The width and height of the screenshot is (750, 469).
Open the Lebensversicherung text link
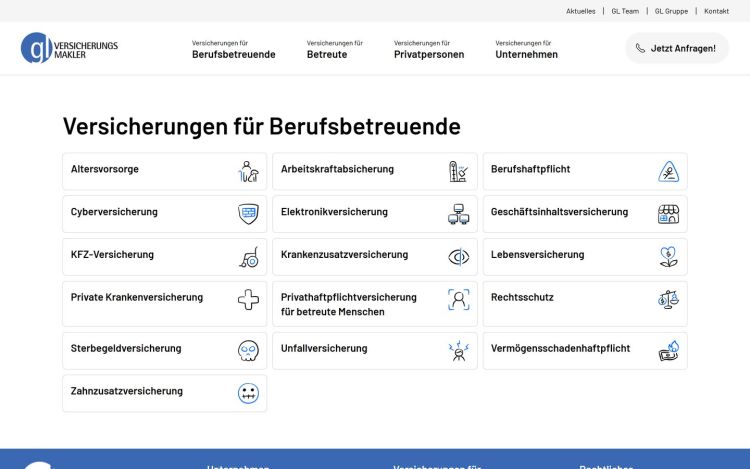(x=538, y=254)
